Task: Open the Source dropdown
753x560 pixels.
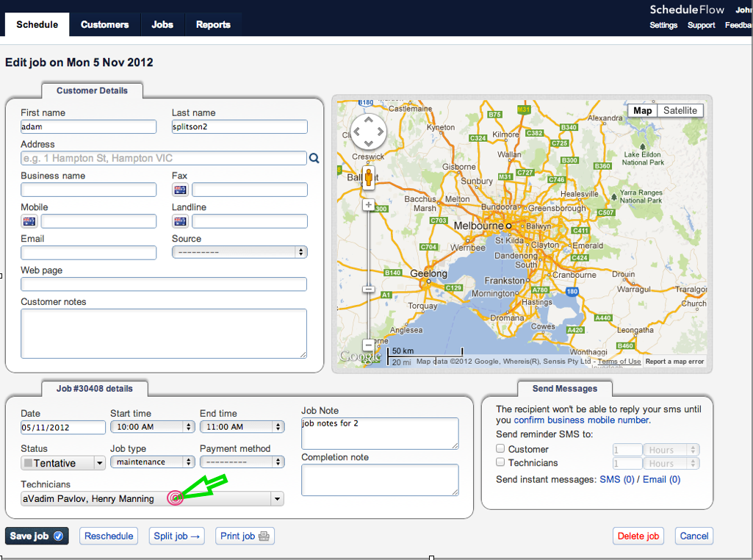Action: [239, 252]
